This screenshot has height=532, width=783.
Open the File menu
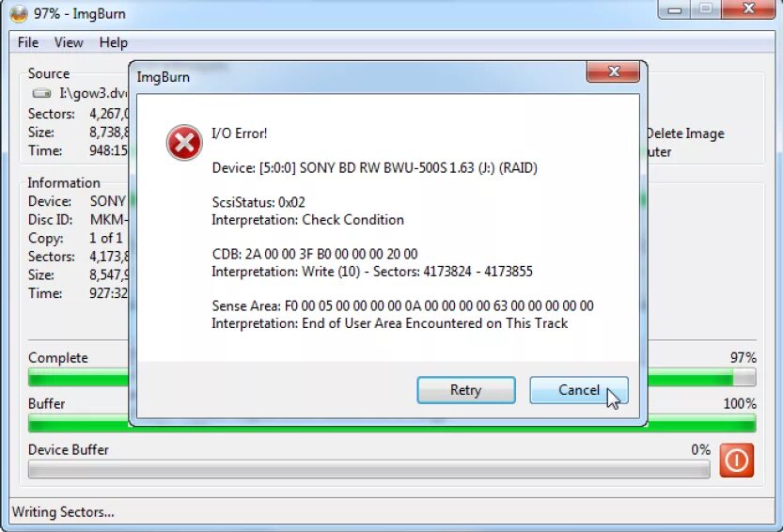(x=28, y=42)
